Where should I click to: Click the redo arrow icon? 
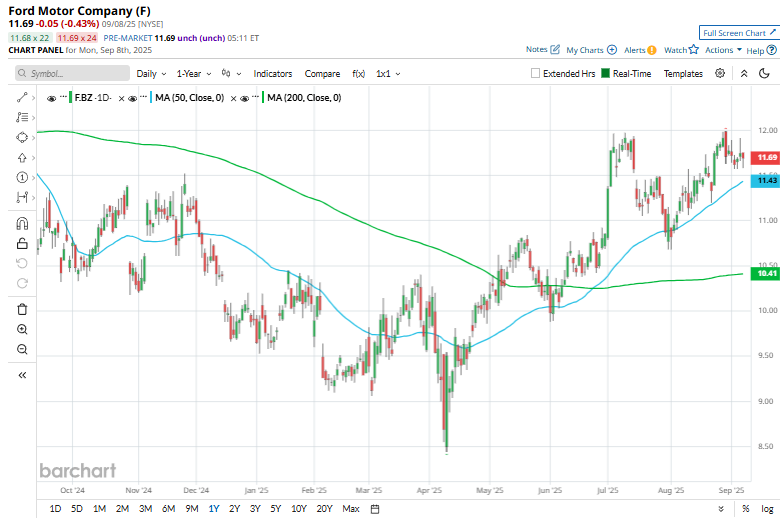[x=22, y=283]
